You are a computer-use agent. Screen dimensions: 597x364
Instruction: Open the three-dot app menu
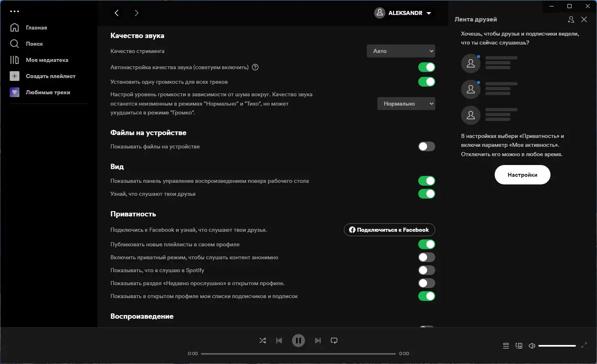[x=15, y=11]
